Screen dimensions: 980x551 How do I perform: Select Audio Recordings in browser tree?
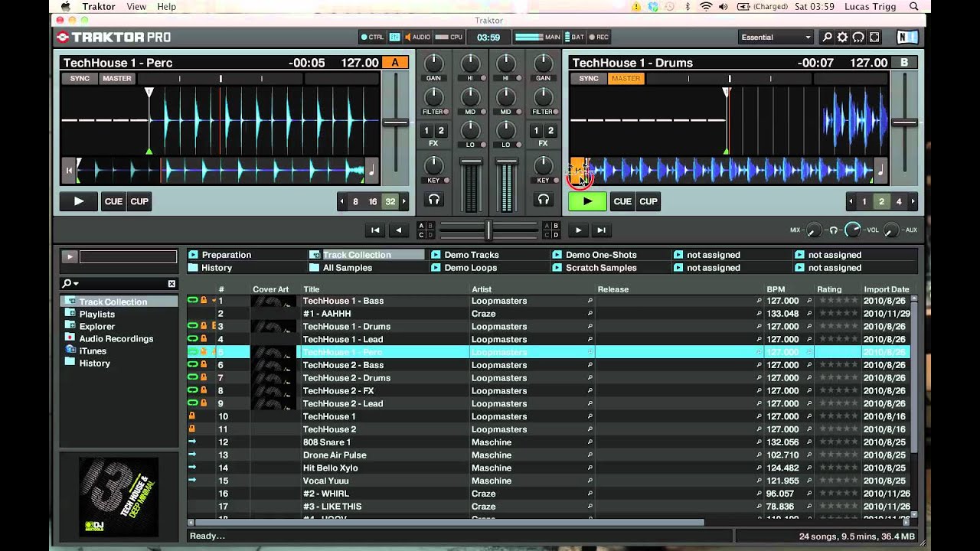pos(116,338)
